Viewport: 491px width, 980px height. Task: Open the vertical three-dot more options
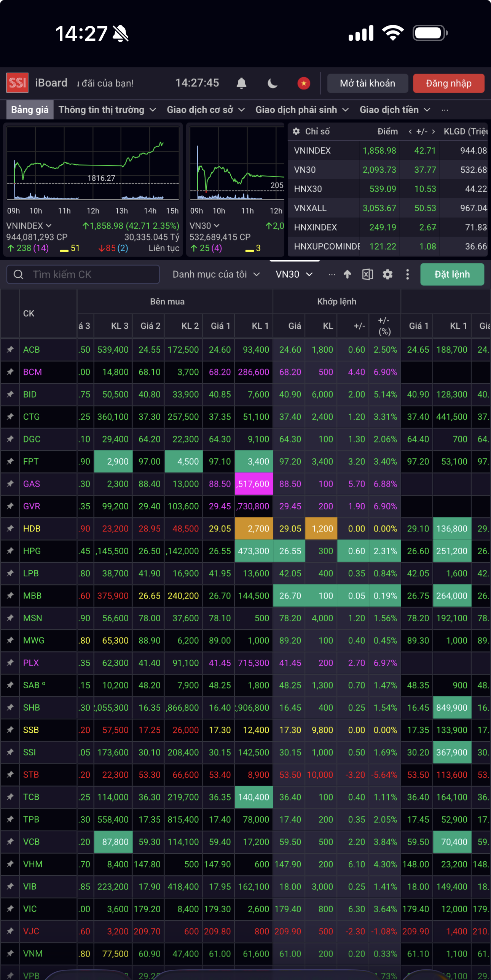(x=407, y=274)
